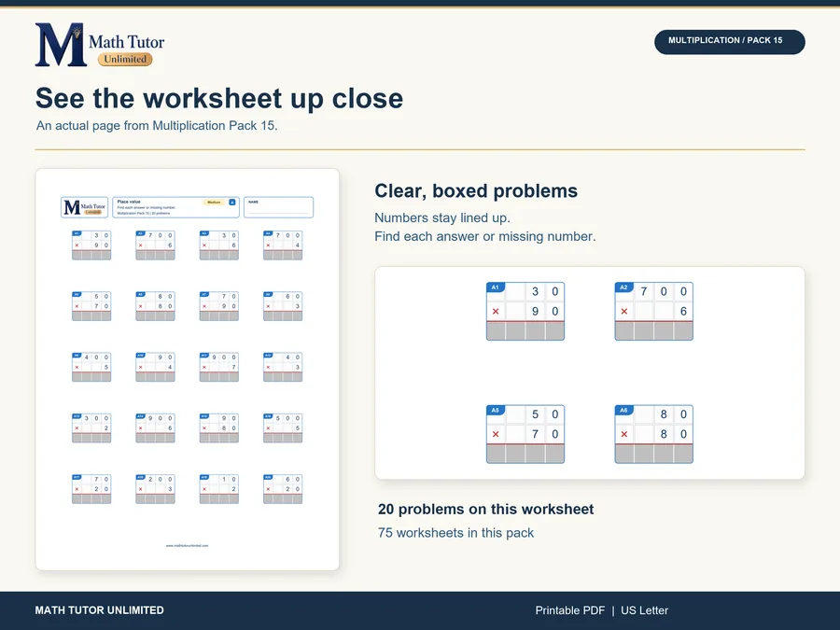
Task: Click the small 10 × 2 problem on the worksheet
Action: [x=218, y=489]
